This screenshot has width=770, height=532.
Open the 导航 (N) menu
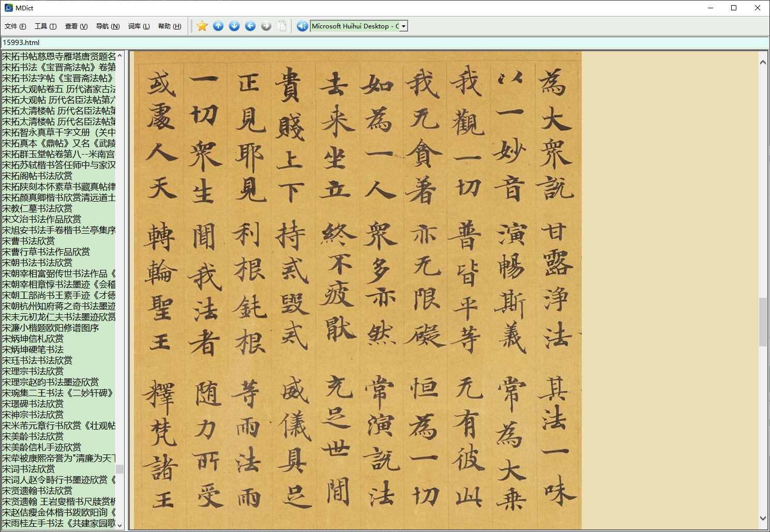click(108, 26)
